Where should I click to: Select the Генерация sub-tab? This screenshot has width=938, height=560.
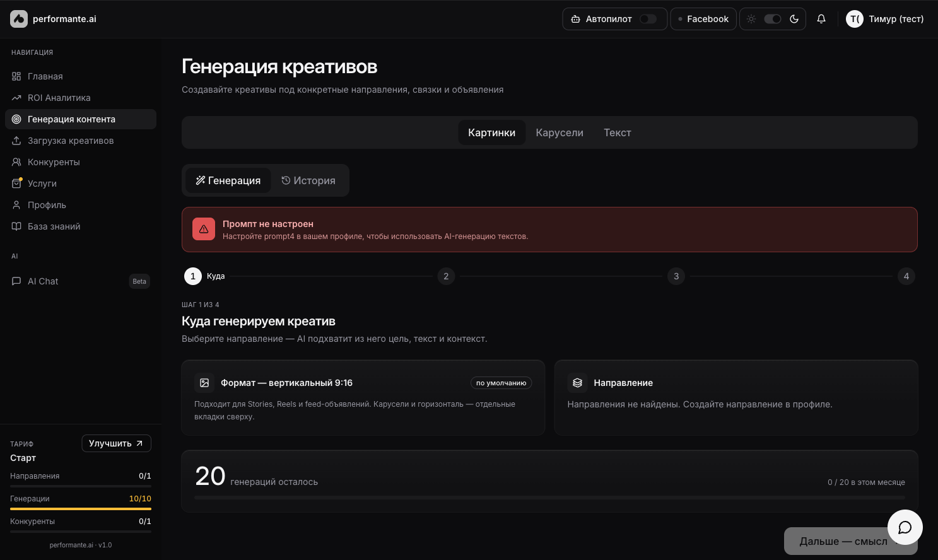[228, 180]
